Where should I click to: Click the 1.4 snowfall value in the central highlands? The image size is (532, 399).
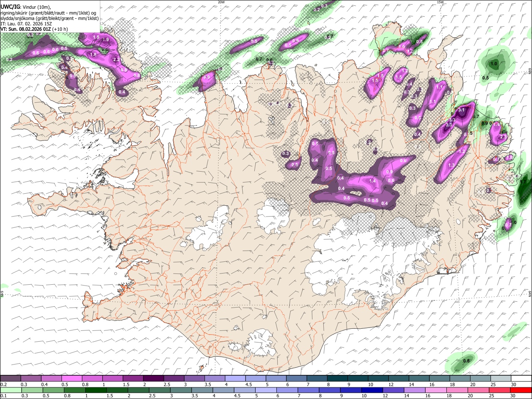coord(372,181)
